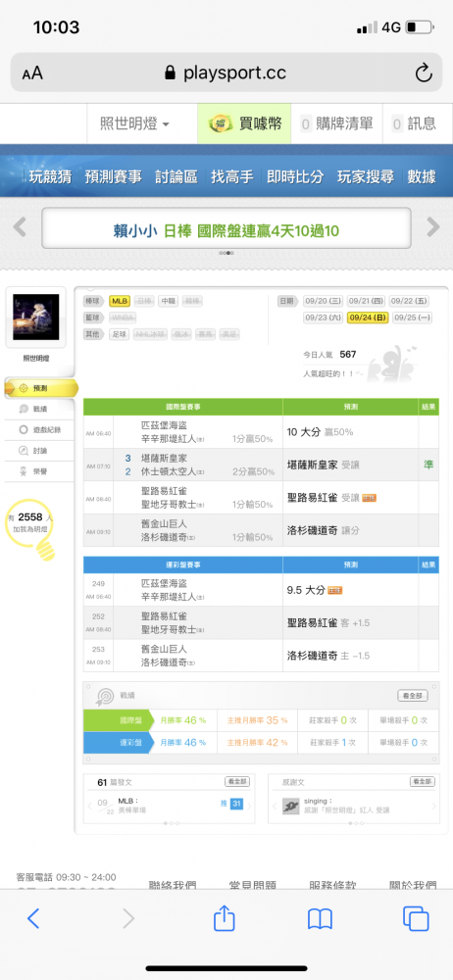
Task: Click 洛杉磯道奇 主 -1.5 prediction
Action: pyautogui.click(x=351, y=656)
